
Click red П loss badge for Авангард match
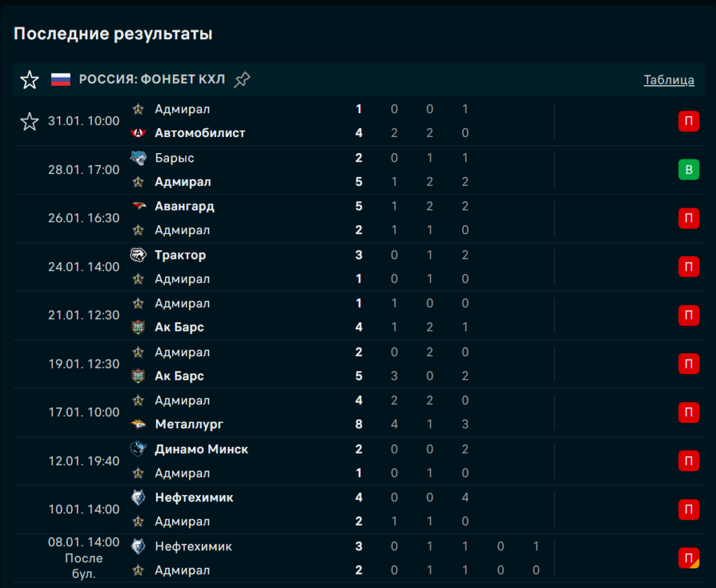[688, 218]
